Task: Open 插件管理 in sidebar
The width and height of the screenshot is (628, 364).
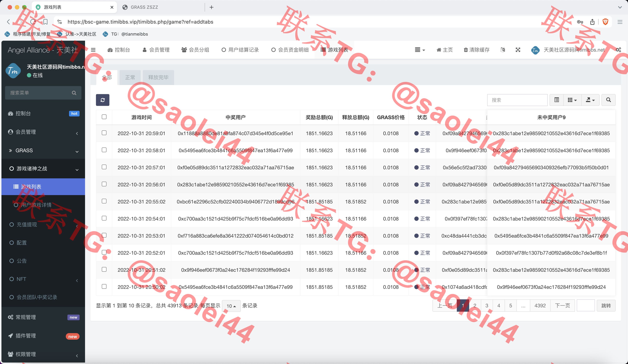Action: [x=43, y=336]
